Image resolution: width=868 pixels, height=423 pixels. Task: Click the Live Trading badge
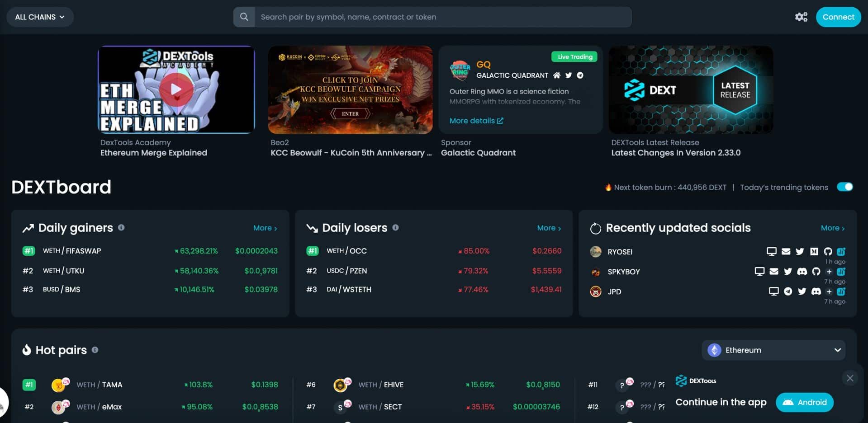click(574, 56)
